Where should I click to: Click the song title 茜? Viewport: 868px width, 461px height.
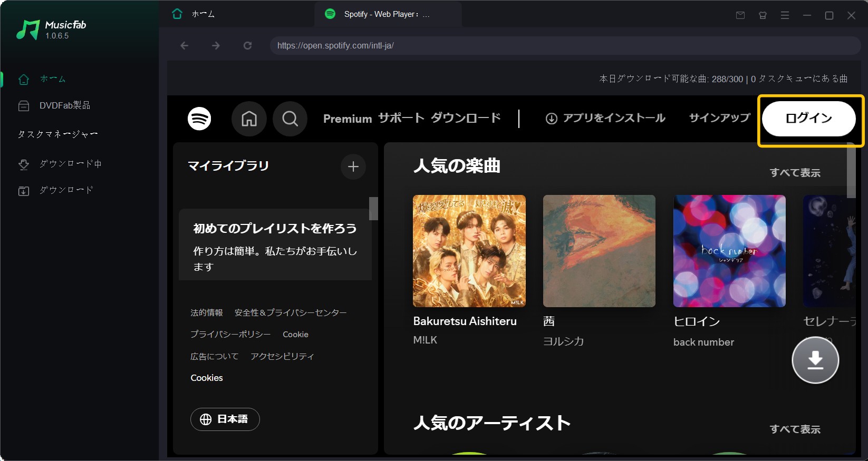coord(549,321)
